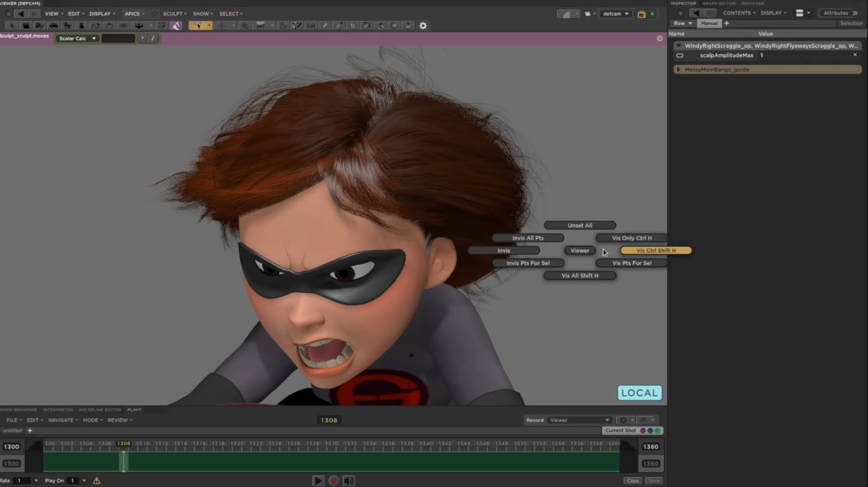Viewport: 868px width, 487px height.
Task: Add a new Inspector tab with plus
Action: [x=727, y=23]
